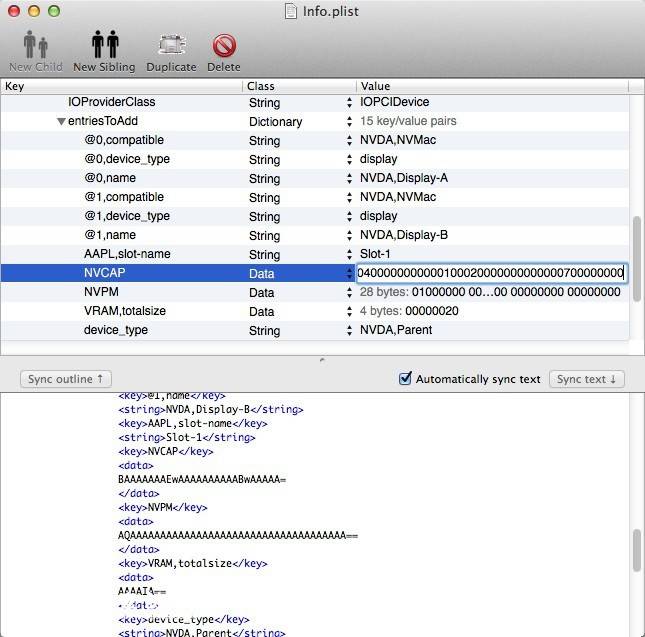Uncheck Automatically sync text checkbox
645x637 pixels.
405,379
